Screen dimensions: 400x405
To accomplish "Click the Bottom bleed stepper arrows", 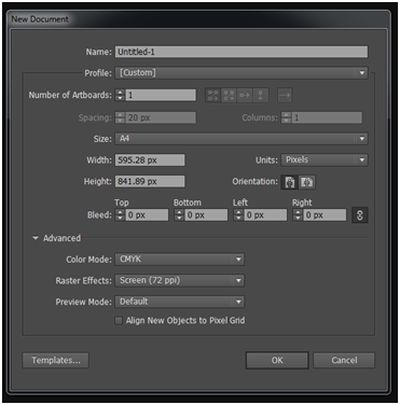I will click(179, 215).
